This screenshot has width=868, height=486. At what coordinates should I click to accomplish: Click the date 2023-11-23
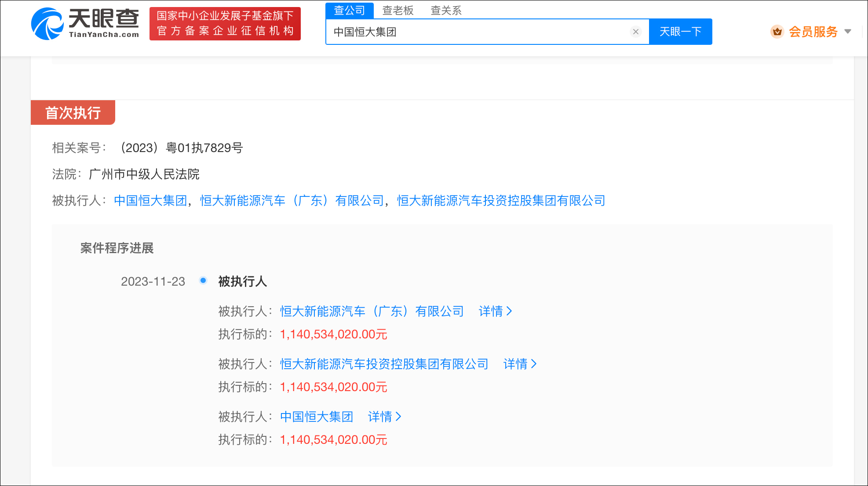click(153, 282)
